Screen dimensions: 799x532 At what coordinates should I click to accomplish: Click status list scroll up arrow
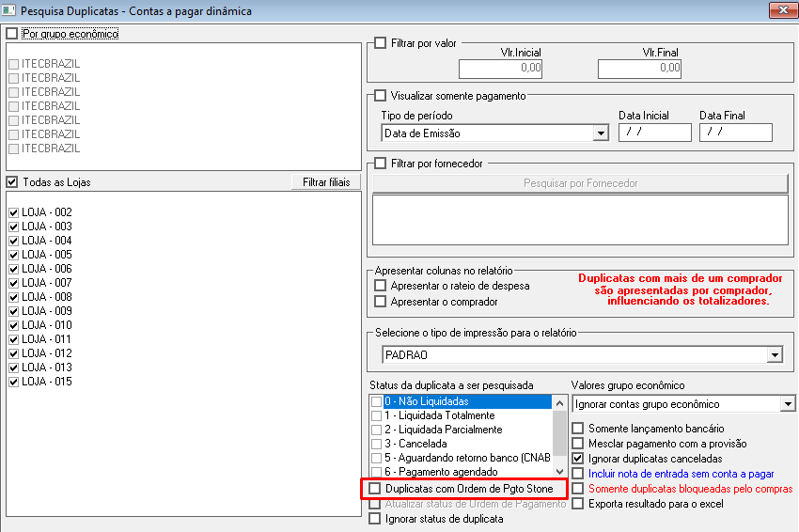tap(559, 402)
